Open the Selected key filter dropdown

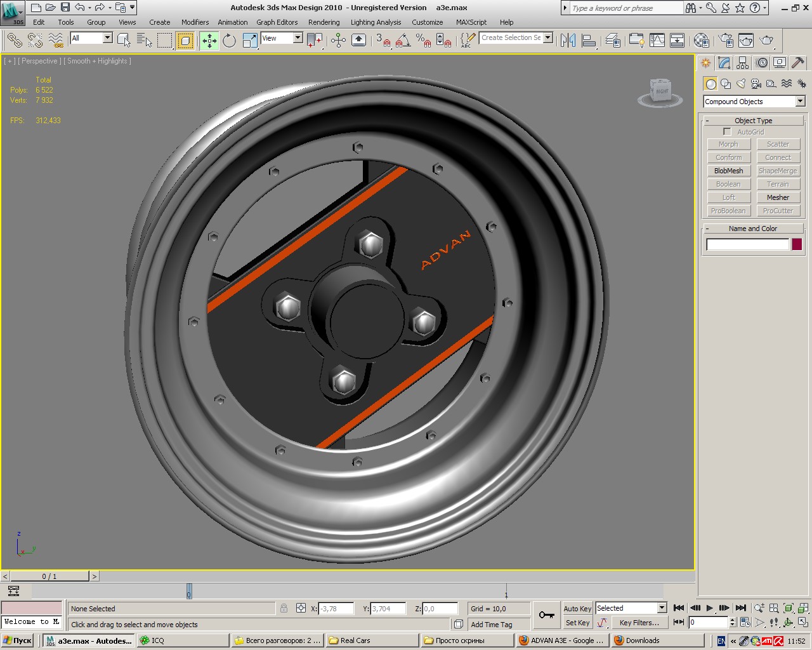coord(631,608)
